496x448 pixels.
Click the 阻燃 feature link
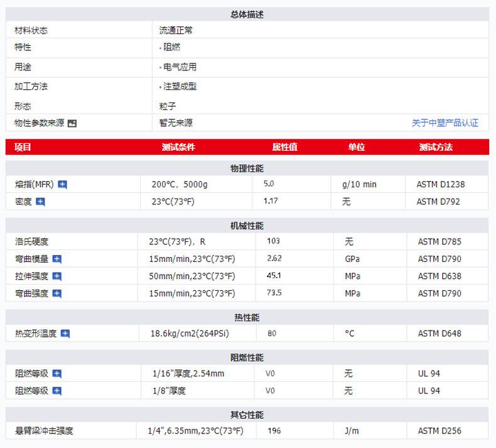point(171,47)
